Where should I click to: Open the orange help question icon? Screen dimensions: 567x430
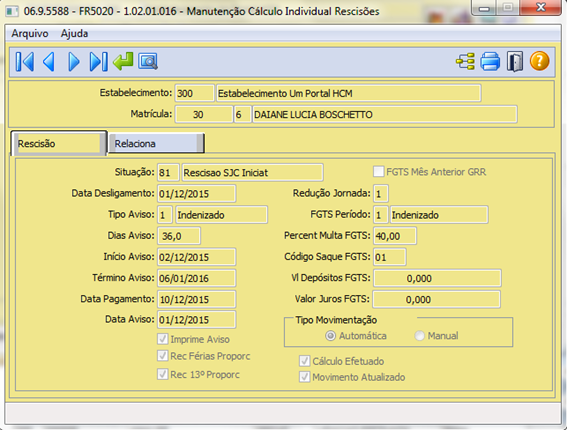pyautogui.click(x=540, y=61)
